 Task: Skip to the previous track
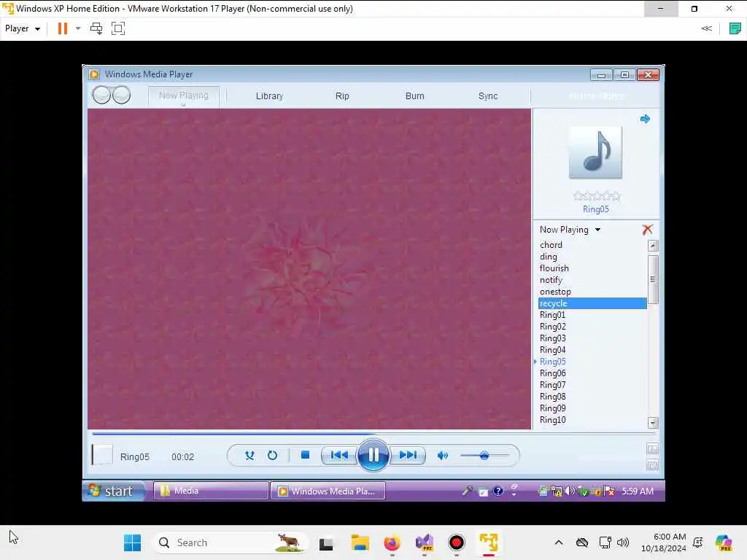click(x=339, y=455)
